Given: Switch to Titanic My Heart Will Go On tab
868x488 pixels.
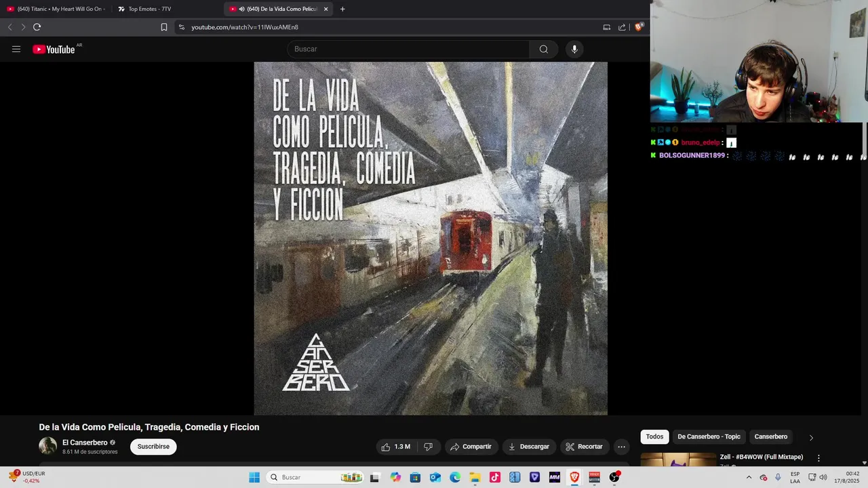Looking at the screenshot, I should (56, 9).
